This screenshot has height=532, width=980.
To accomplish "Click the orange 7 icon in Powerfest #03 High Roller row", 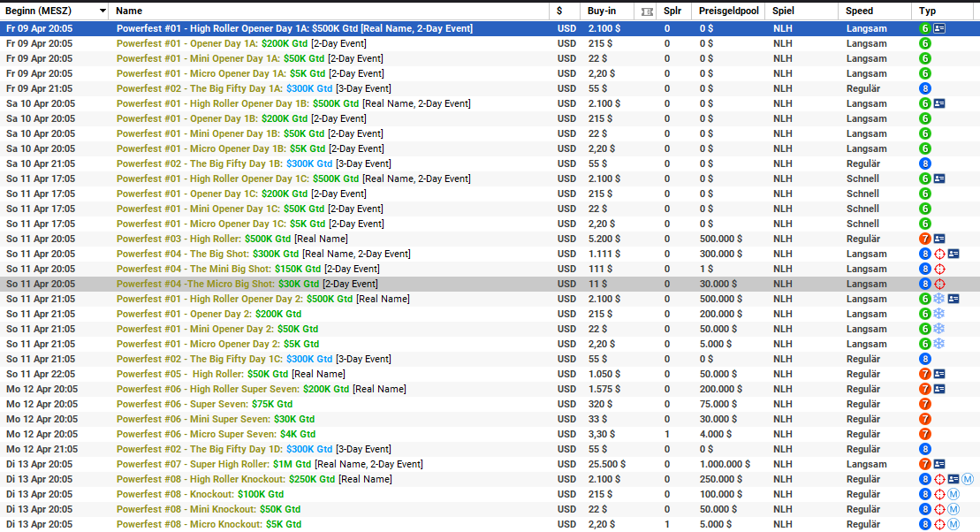I will pyautogui.click(x=925, y=239).
